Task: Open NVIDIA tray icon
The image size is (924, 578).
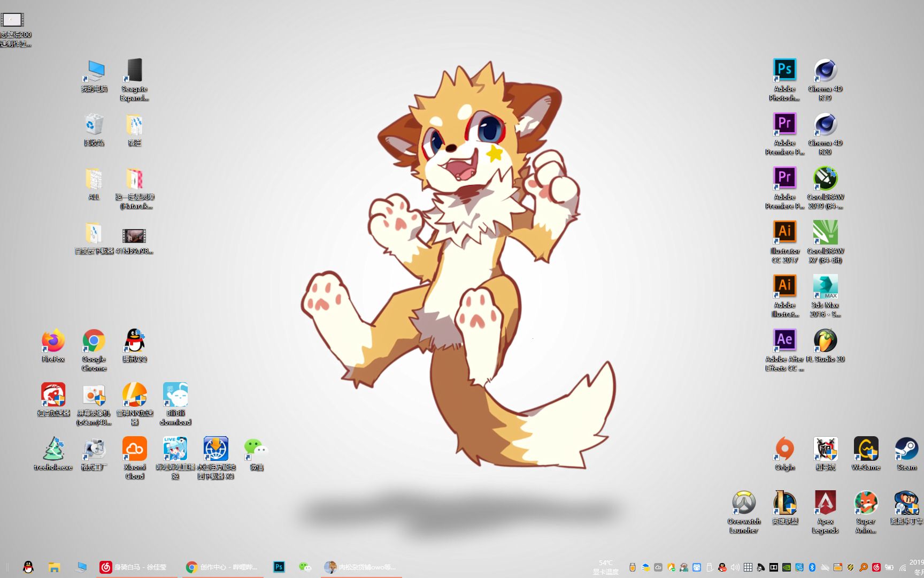Action: point(787,567)
